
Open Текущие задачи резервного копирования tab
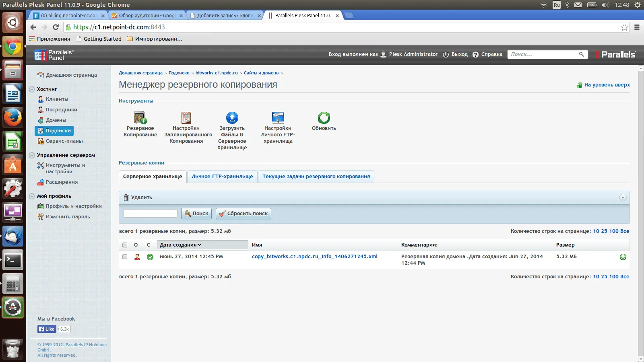[316, 176]
